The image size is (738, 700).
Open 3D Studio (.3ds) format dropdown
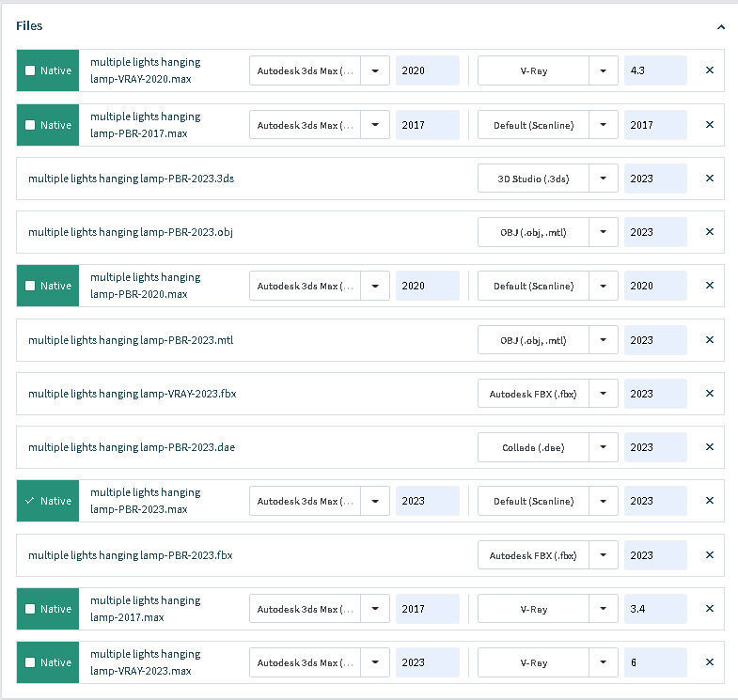click(604, 179)
